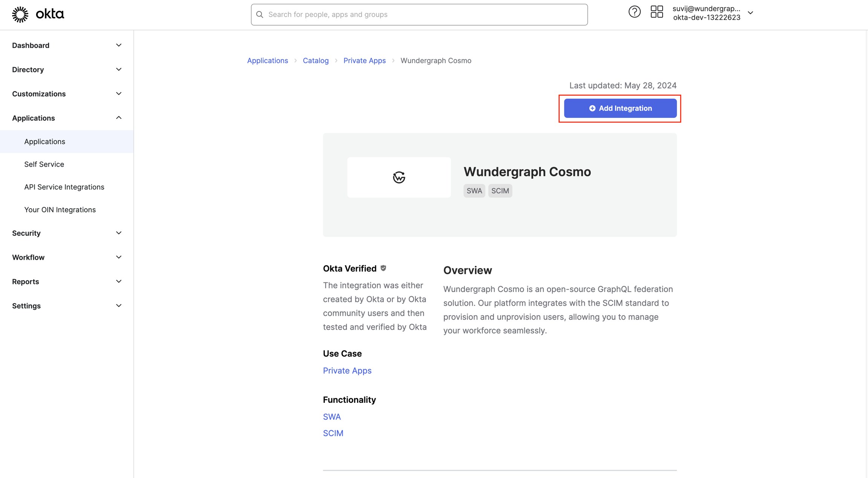Image resolution: width=868 pixels, height=478 pixels.
Task: Click the plus icon inside Add Integration
Action: point(592,108)
